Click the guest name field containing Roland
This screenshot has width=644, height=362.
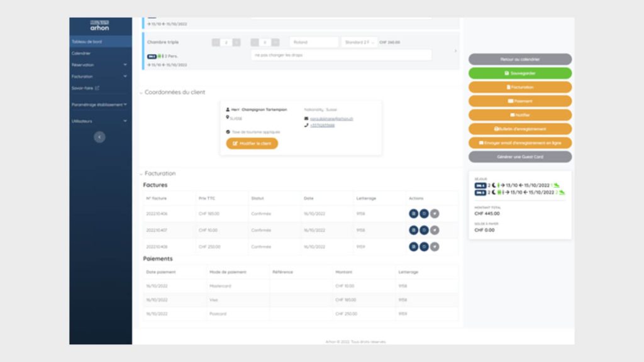(x=314, y=42)
